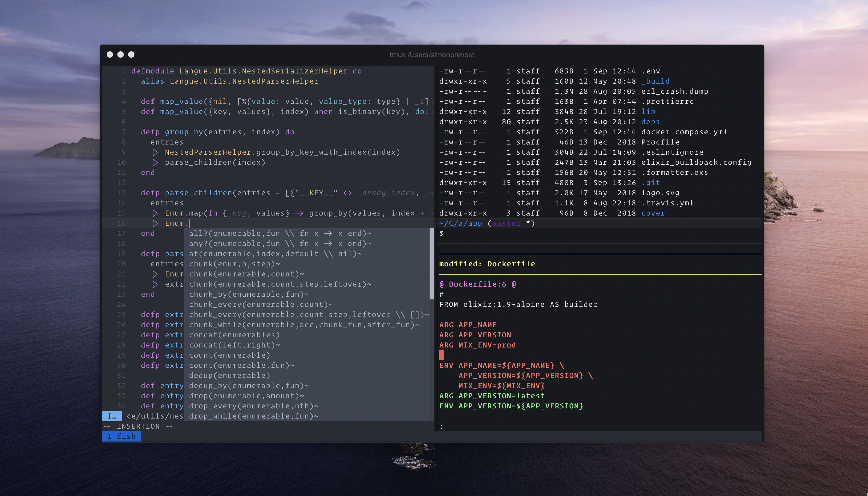This screenshot has width=868, height=496.
Task: Click 'FROM elixir:1.9-alpine AS builder' line
Action: [x=518, y=304]
